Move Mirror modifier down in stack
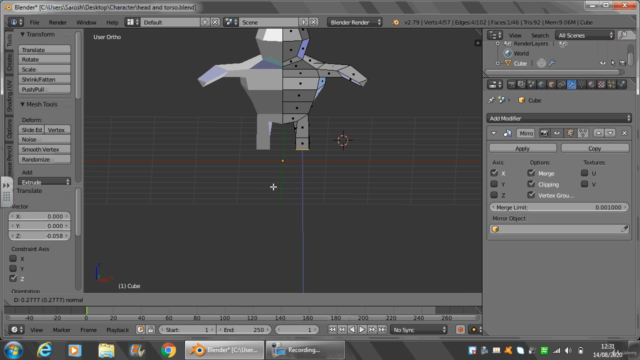This screenshot has height=360, width=640. [610, 133]
